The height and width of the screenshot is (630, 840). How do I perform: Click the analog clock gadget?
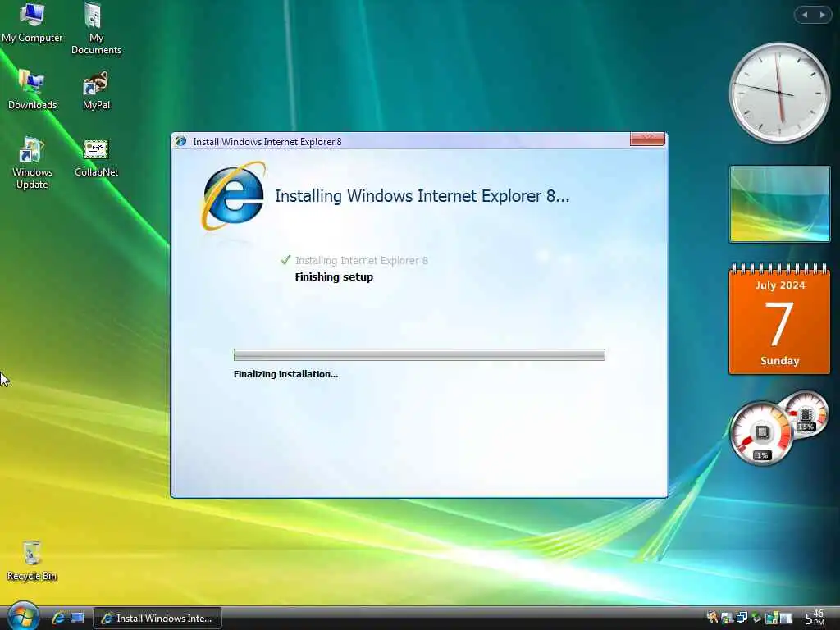point(779,93)
